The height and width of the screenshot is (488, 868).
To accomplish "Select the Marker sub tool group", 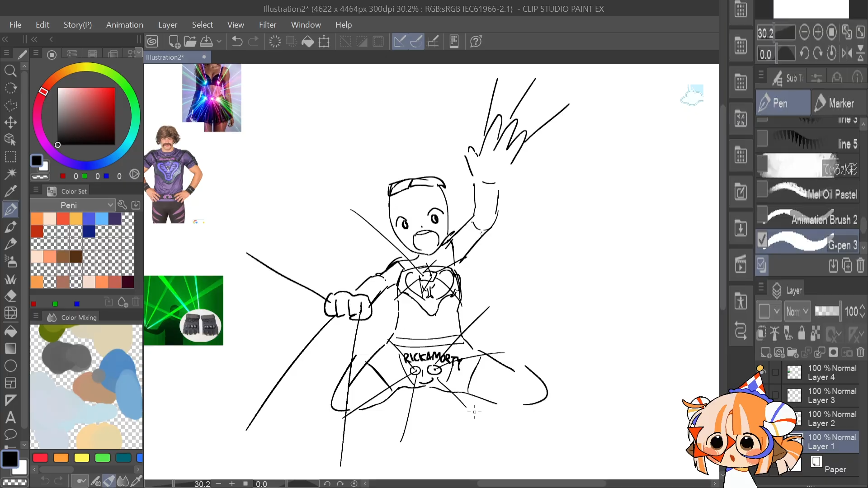I will click(x=839, y=103).
